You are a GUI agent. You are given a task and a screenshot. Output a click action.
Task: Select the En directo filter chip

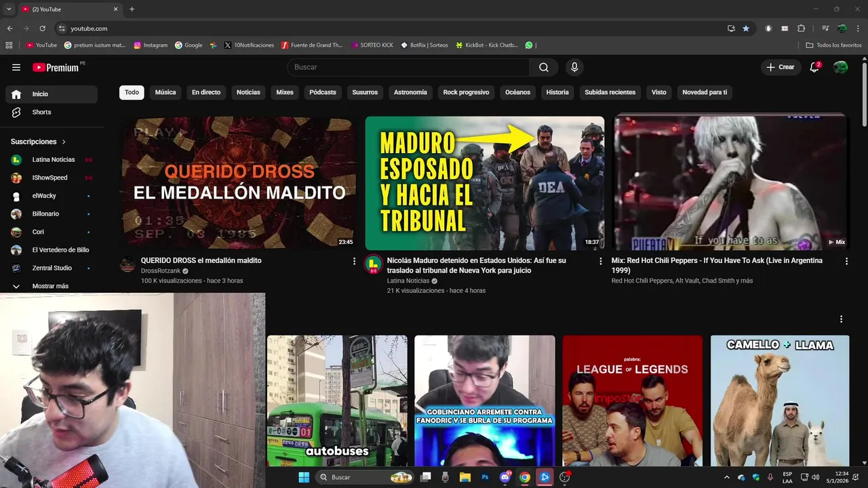pos(206,92)
